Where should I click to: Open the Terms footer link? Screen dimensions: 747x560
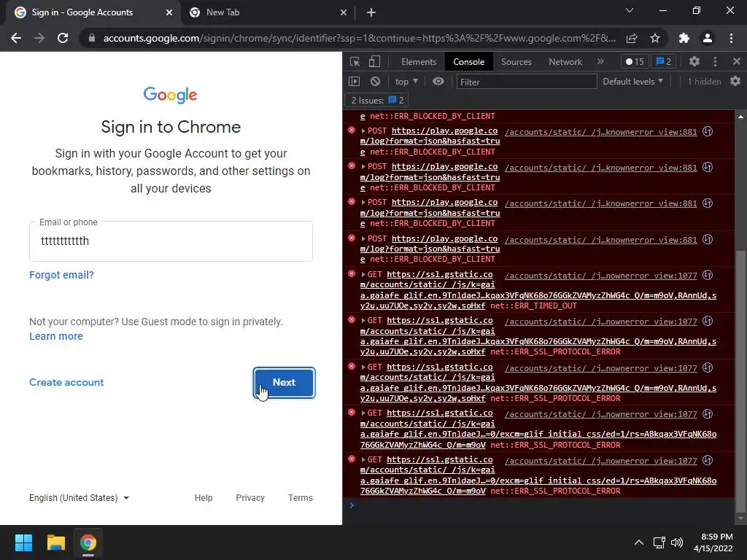300,497
